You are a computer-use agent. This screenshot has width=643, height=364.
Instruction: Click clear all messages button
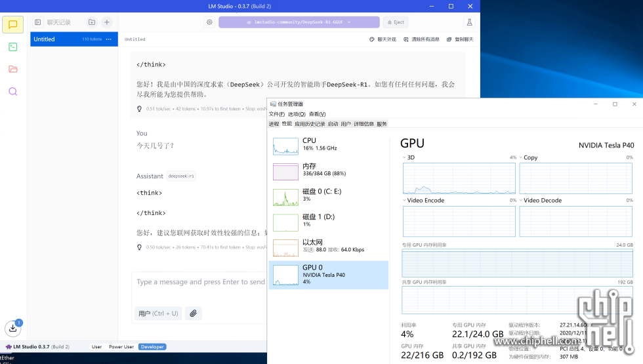click(421, 39)
